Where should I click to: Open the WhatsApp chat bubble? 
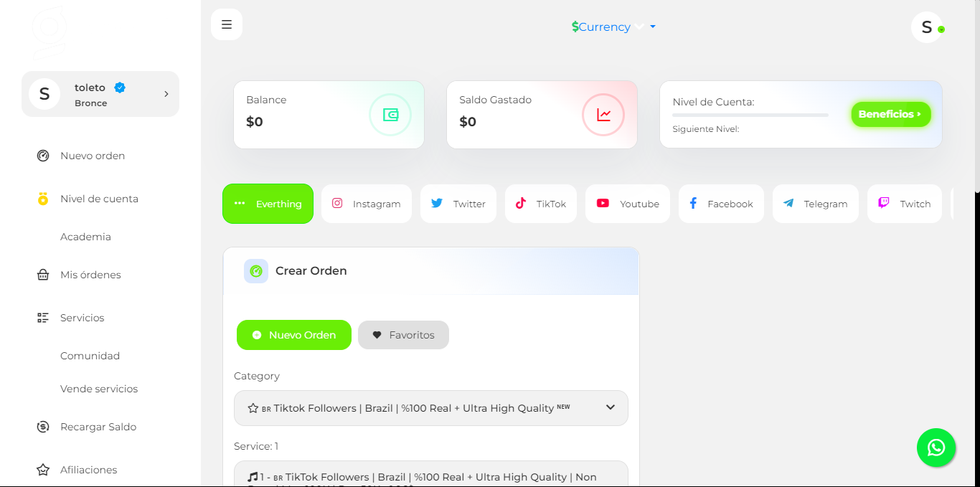[x=936, y=448]
